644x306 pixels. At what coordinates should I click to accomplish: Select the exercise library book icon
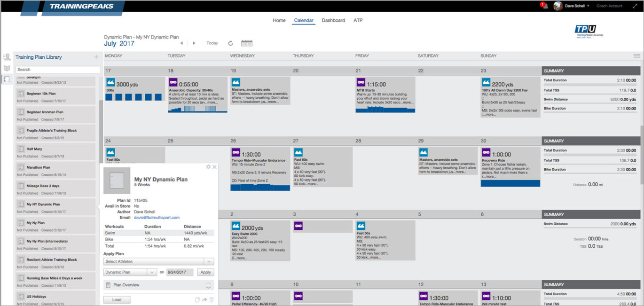point(7,68)
